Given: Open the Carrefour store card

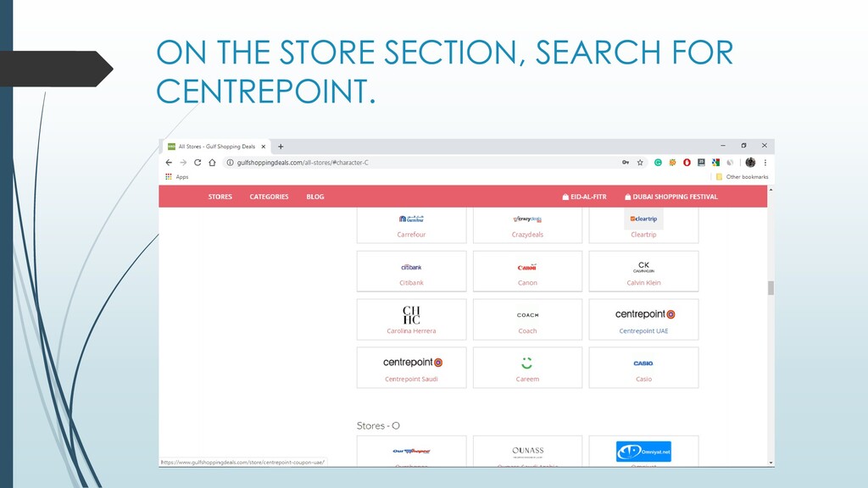Looking at the screenshot, I should pos(411,225).
